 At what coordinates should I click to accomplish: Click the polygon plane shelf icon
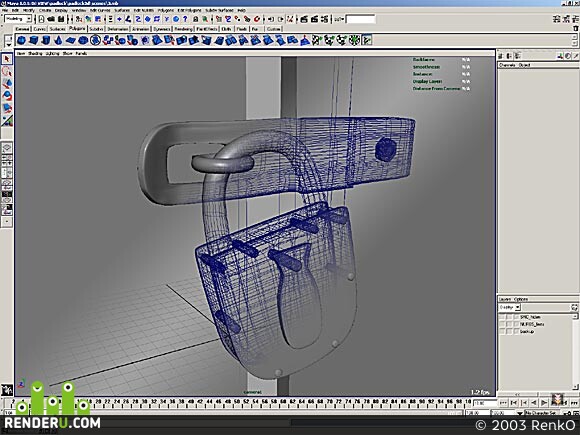coord(71,40)
